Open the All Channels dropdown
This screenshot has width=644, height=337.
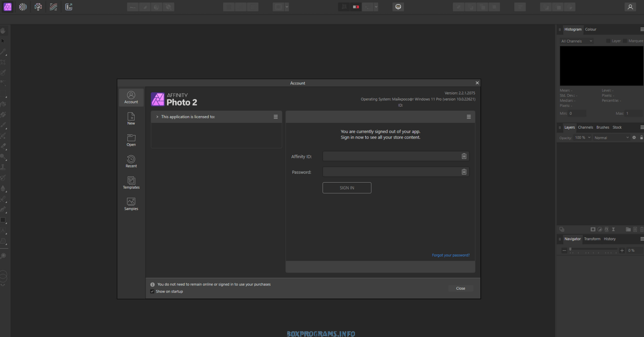(576, 41)
